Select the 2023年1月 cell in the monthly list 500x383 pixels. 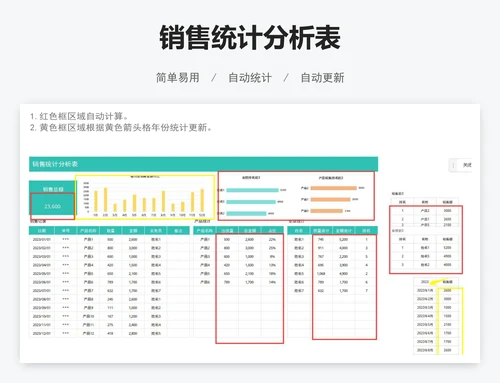click(425, 290)
